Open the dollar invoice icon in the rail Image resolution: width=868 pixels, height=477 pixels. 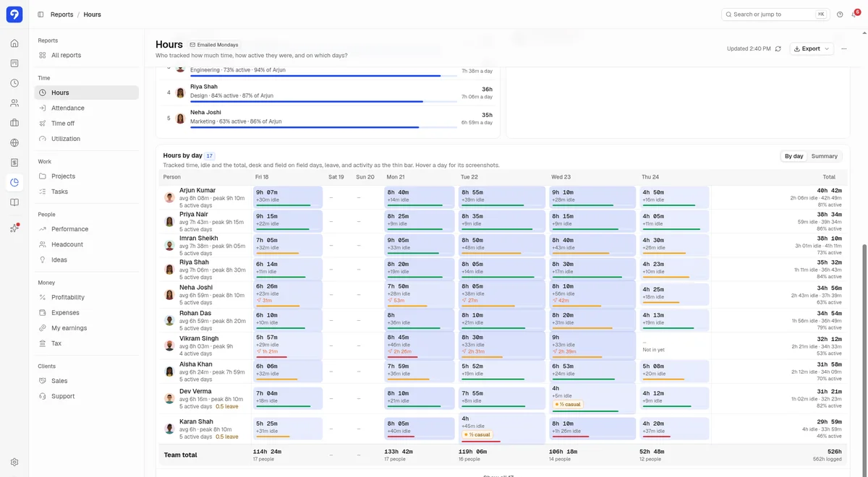(x=14, y=163)
